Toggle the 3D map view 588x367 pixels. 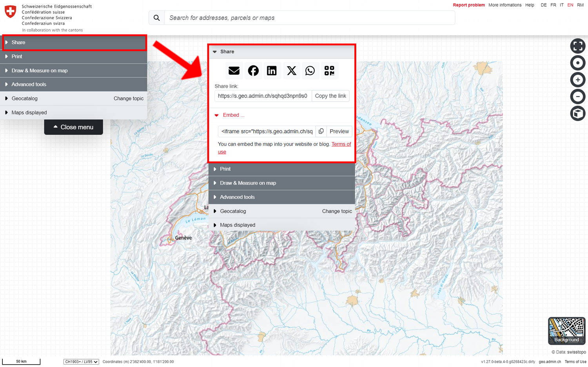(577, 114)
